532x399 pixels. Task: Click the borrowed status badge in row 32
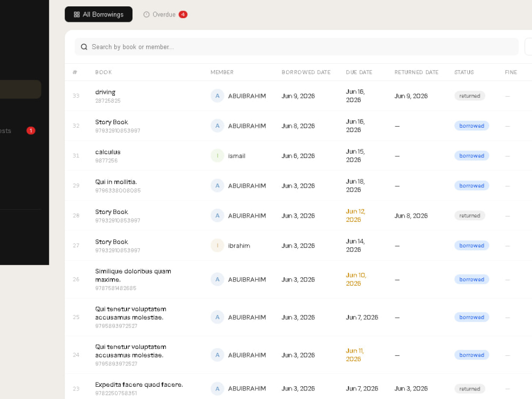471,126
